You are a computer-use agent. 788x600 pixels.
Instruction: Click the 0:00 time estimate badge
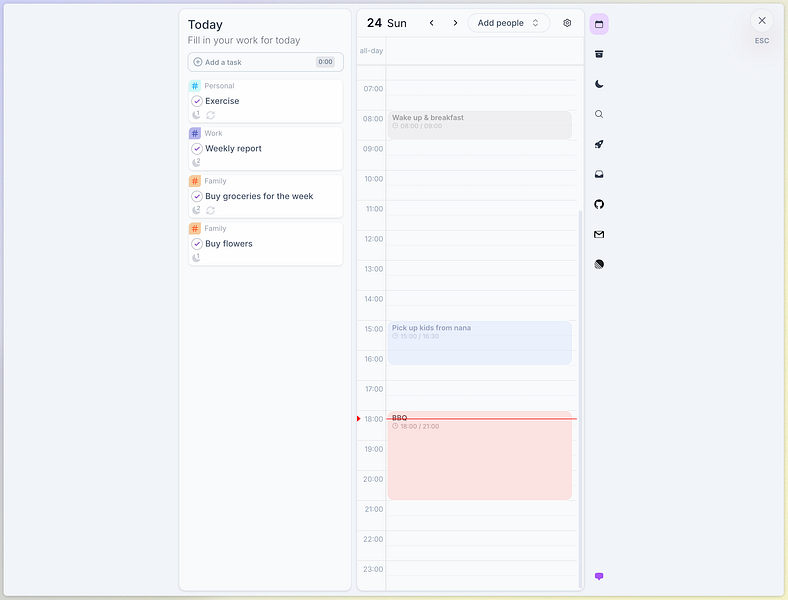click(x=325, y=62)
